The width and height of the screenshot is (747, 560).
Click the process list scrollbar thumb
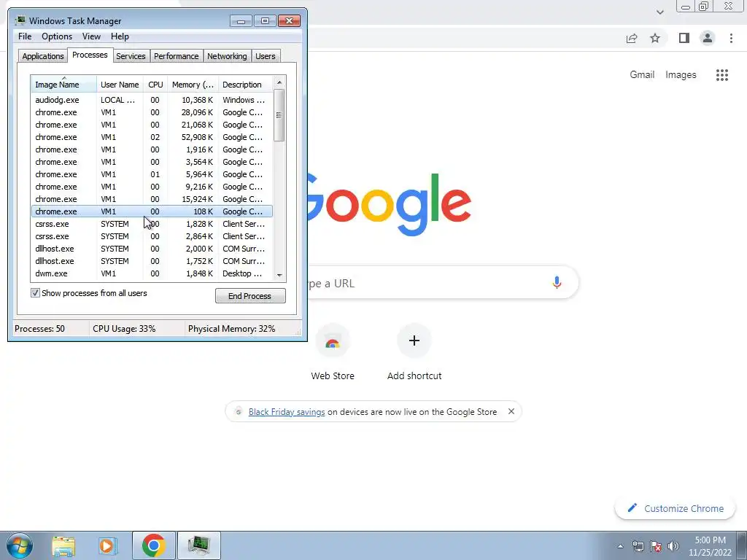[x=279, y=114]
